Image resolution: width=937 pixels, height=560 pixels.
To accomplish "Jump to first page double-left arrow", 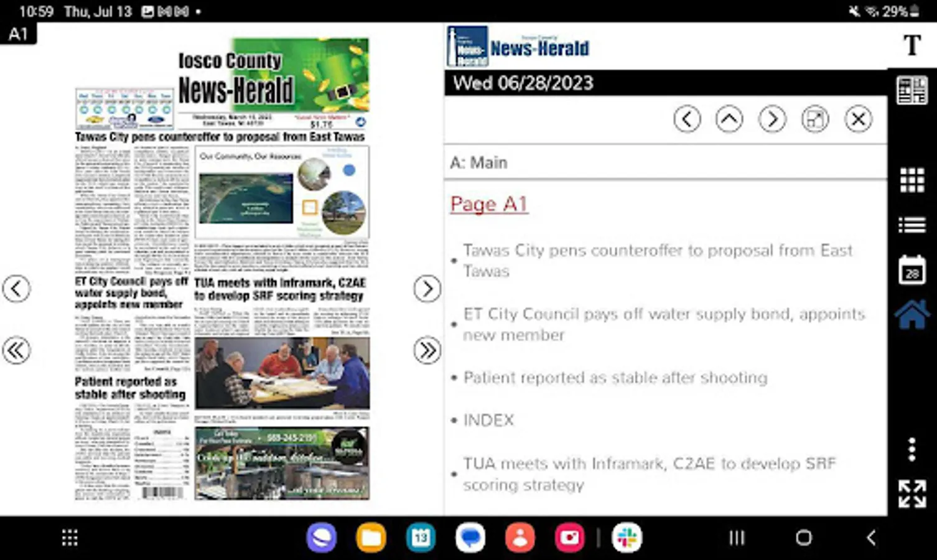I will click(x=16, y=350).
